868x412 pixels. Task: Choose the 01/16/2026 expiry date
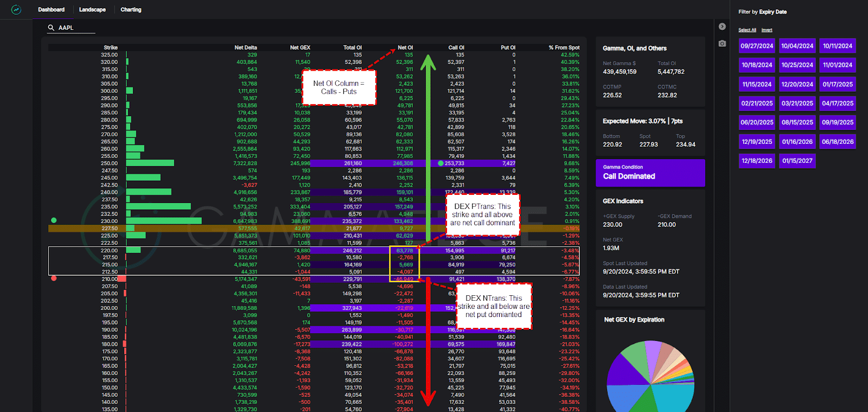(x=797, y=142)
